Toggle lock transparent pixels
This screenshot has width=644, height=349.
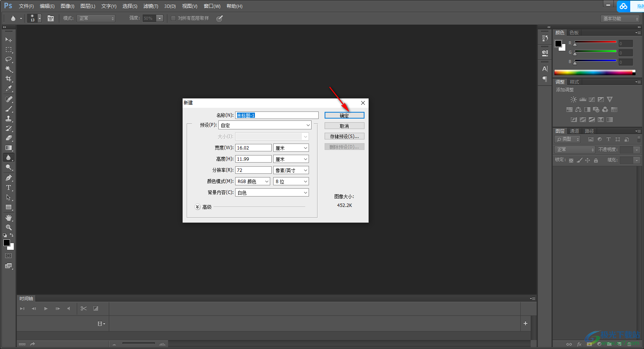coord(571,160)
